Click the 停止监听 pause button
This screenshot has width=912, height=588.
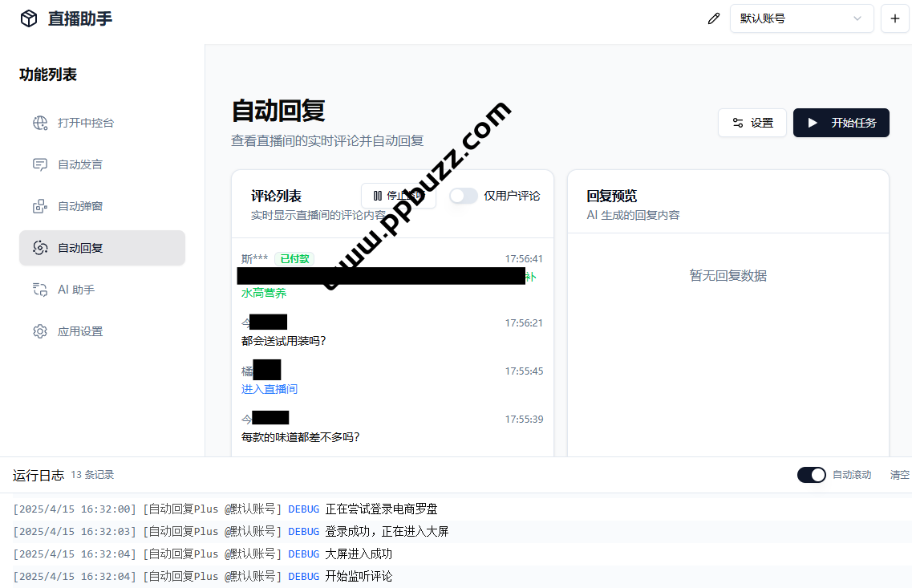399,196
